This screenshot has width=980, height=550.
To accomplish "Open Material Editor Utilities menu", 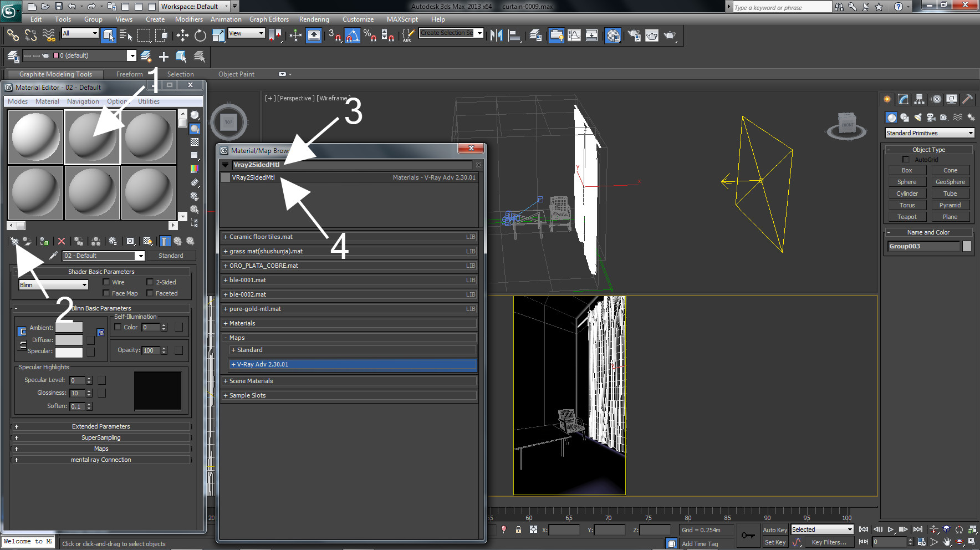I will tap(149, 101).
